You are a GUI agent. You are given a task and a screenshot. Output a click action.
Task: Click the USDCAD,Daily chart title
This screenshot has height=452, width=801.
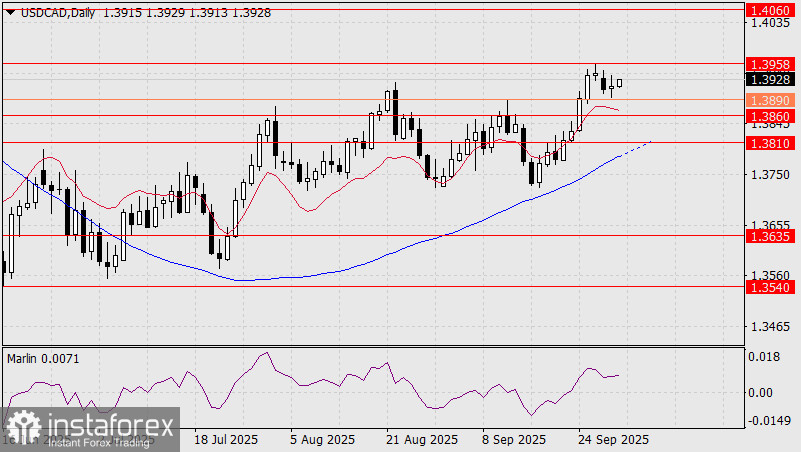click(58, 13)
